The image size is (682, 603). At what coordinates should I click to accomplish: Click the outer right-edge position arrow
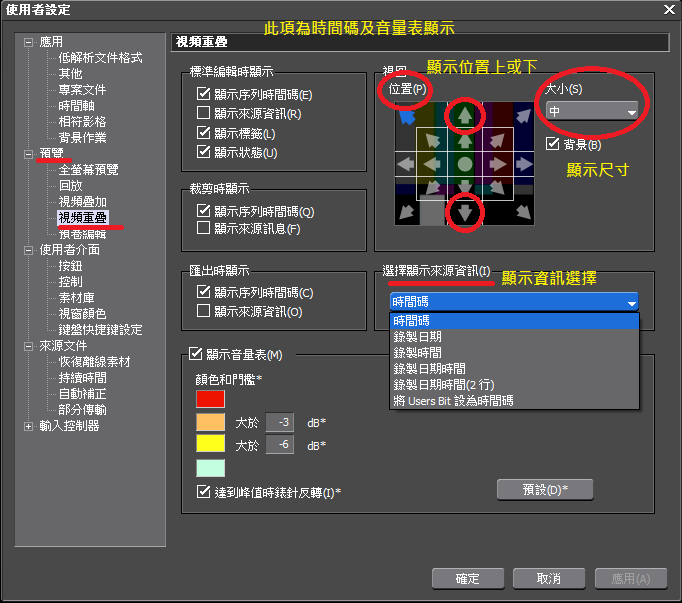(x=524, y=163)
